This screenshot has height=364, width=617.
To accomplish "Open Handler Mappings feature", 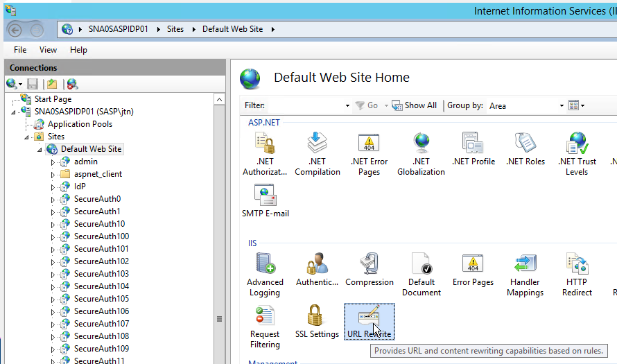I will coord(525,275).
